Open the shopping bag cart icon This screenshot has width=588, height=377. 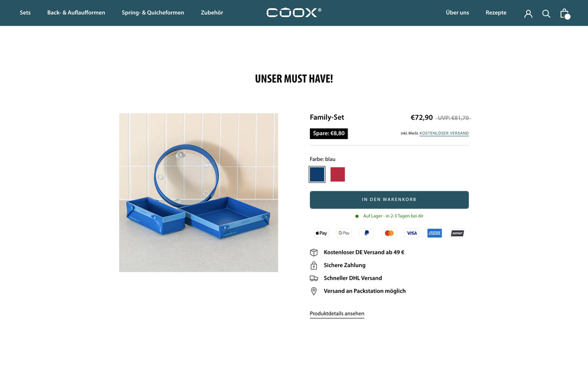565,14
